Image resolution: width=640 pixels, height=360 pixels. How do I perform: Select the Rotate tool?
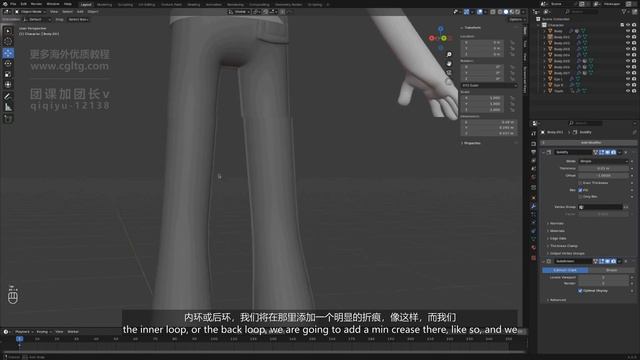click(8, 63)
